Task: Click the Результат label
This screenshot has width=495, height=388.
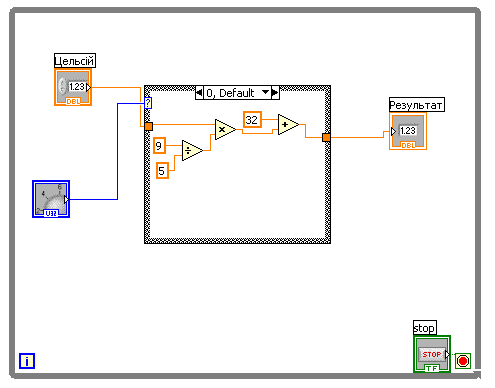Action: (417, 105)
